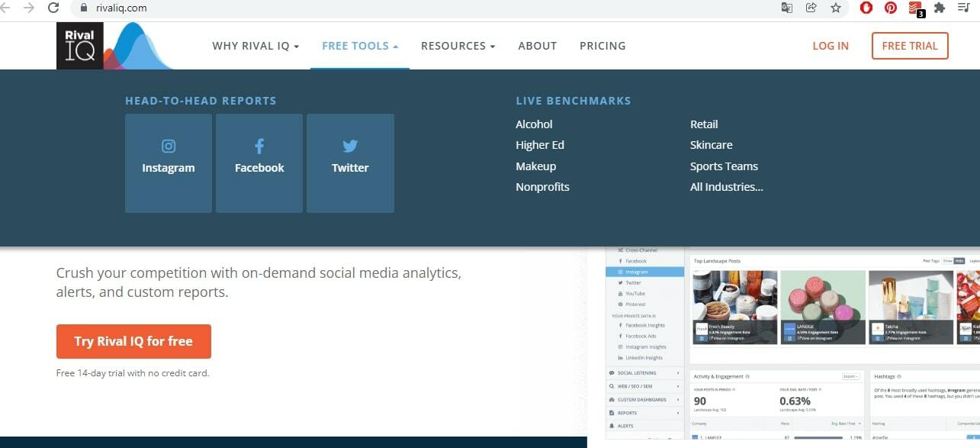The image size is (980, 448).
Task: Click the share page icon in address bar
Action: point(811,8)
